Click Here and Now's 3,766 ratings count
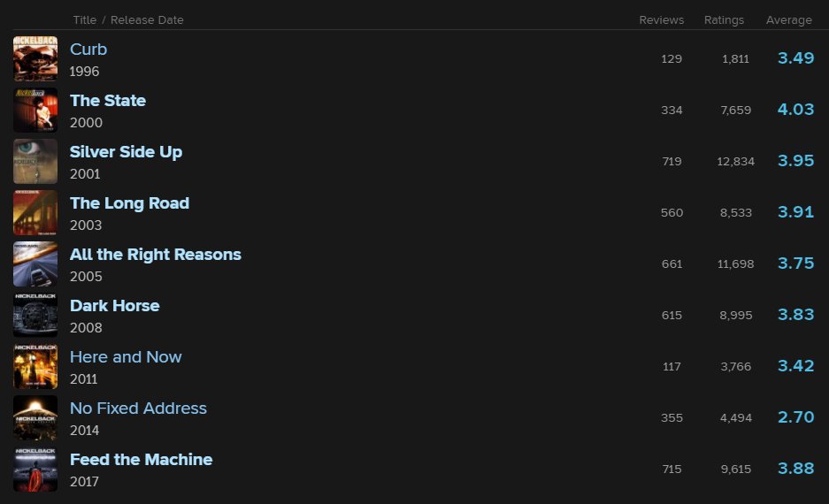The height and width of the screenshot is (504, 829). coord(735,366)
